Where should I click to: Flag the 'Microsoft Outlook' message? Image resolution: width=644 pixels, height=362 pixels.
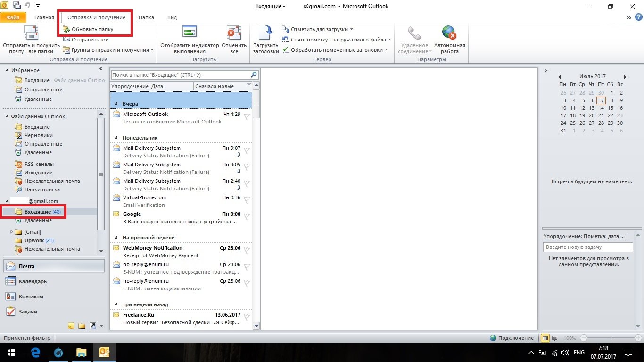[247, 117]
